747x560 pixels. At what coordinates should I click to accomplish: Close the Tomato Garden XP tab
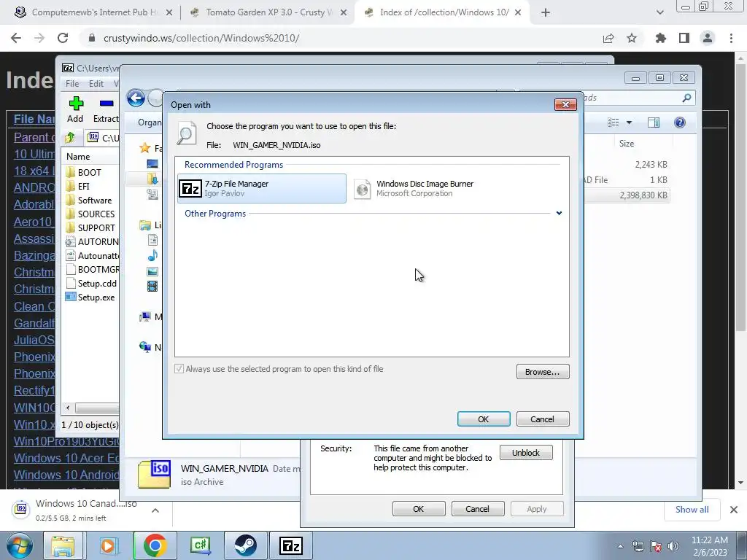click(x=344, y=12)
